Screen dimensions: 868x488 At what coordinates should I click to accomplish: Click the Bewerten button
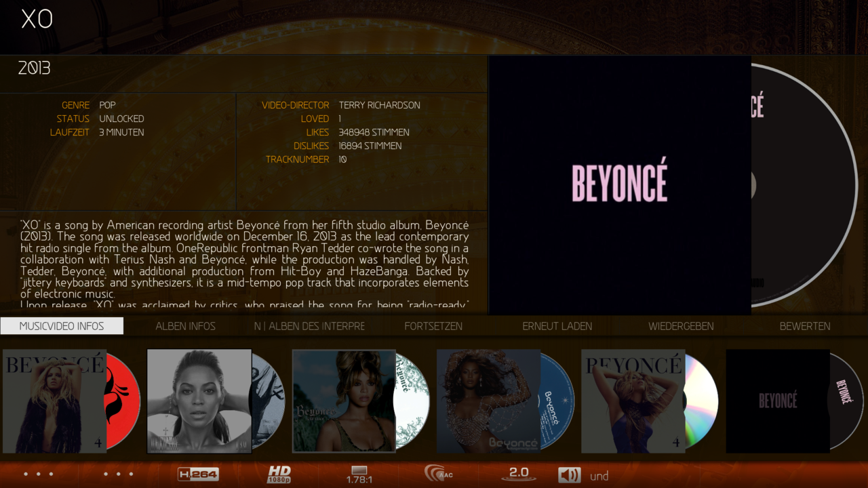tap(805, 326)
